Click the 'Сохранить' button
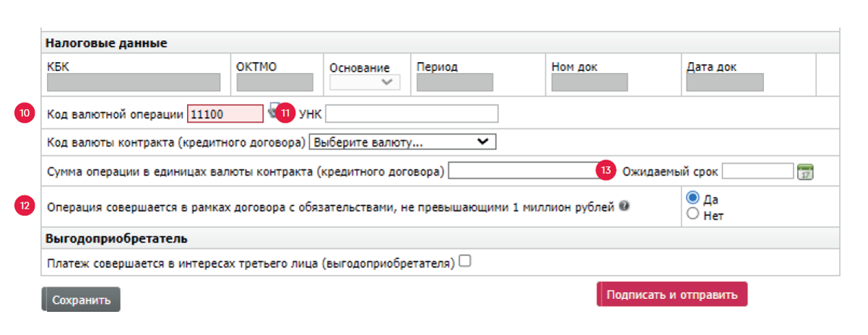This screenshot has height=335, width=868. (x=81, y=300)
